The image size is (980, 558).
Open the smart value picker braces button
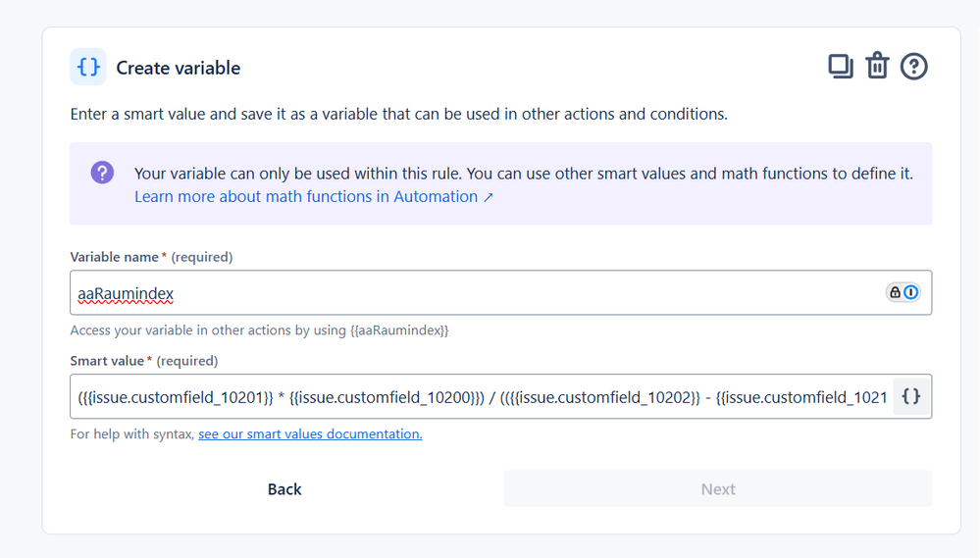910,396
